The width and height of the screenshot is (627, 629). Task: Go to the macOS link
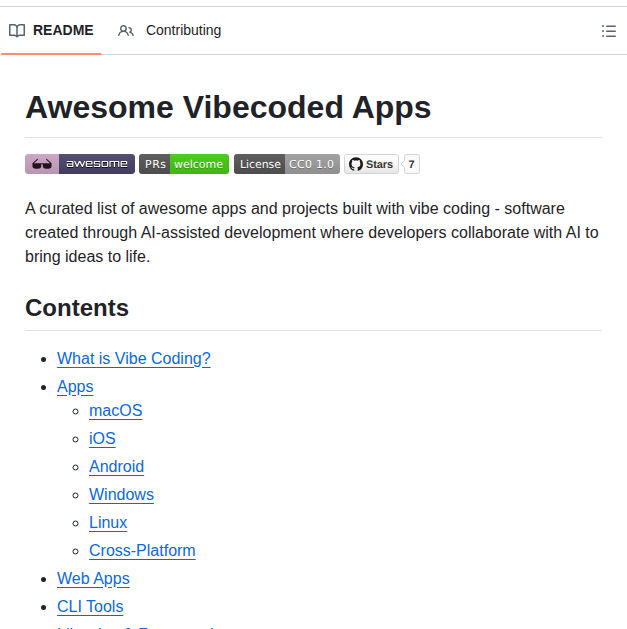point(116,410)
